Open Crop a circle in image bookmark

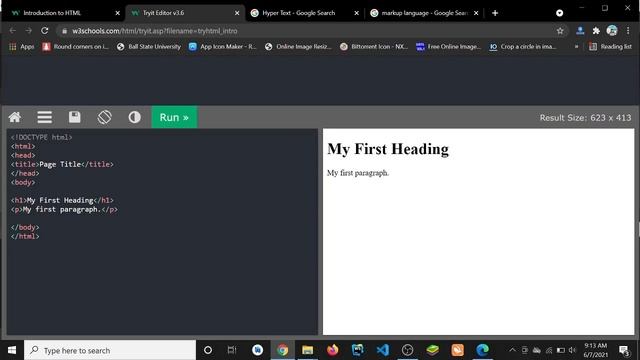coord(523,47)
